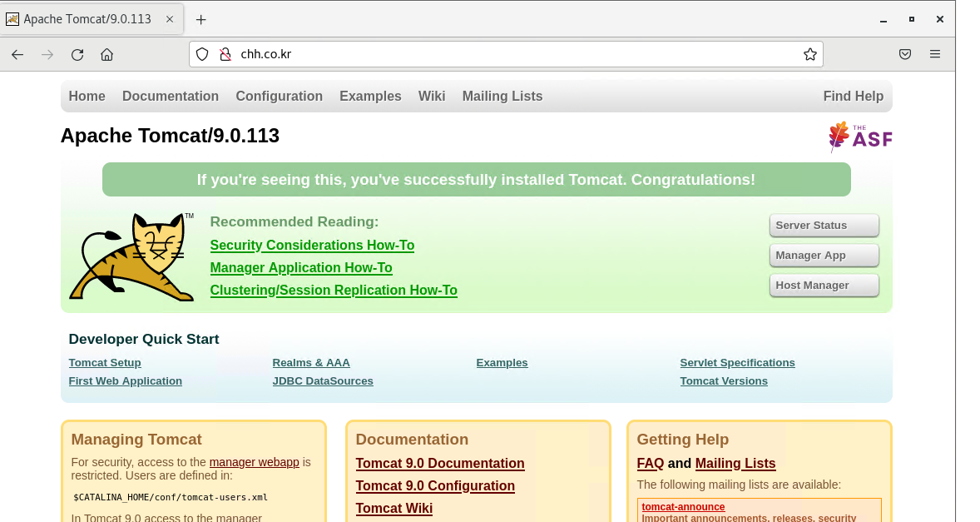Screen dimensions: 980x522
Task: Open Security Considerations How-To link
Action: click(x=313, y=245)
